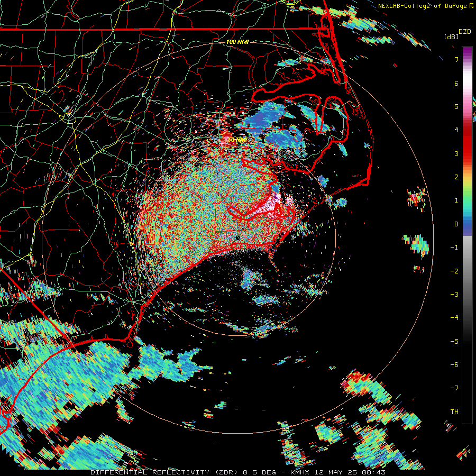Click the TH threshold label on the scale
Screen dimensions: 476x476
(x=454, y=412)
